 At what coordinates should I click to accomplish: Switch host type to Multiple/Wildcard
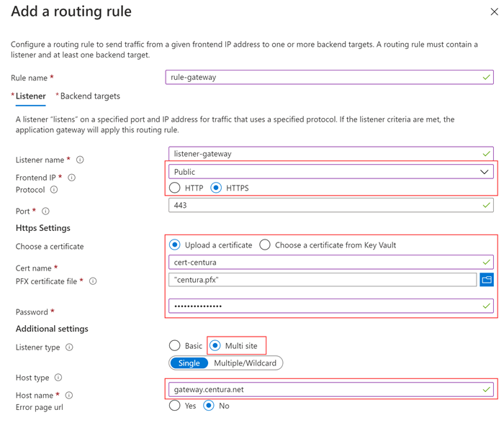point(246,363)
